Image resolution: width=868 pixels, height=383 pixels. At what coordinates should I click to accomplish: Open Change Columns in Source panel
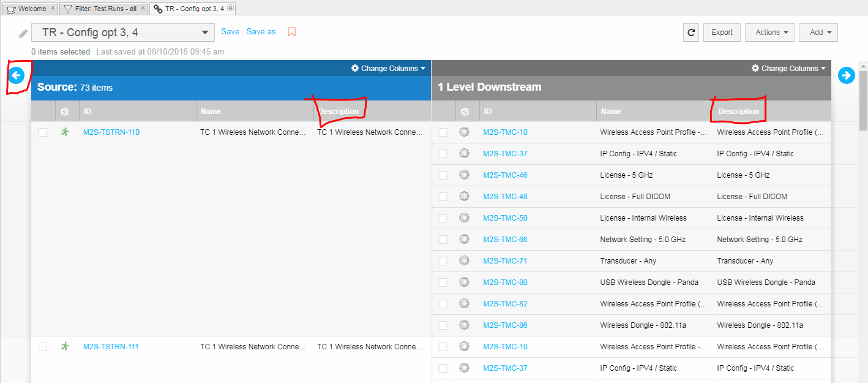(388, 68)
